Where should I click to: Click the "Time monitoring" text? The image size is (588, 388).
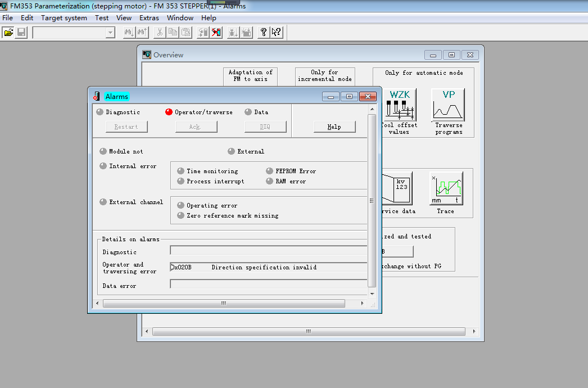[212, 171]
